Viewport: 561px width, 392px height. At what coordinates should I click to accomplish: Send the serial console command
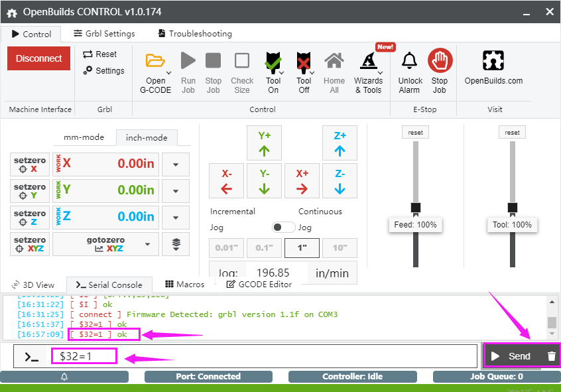point(513,356)
